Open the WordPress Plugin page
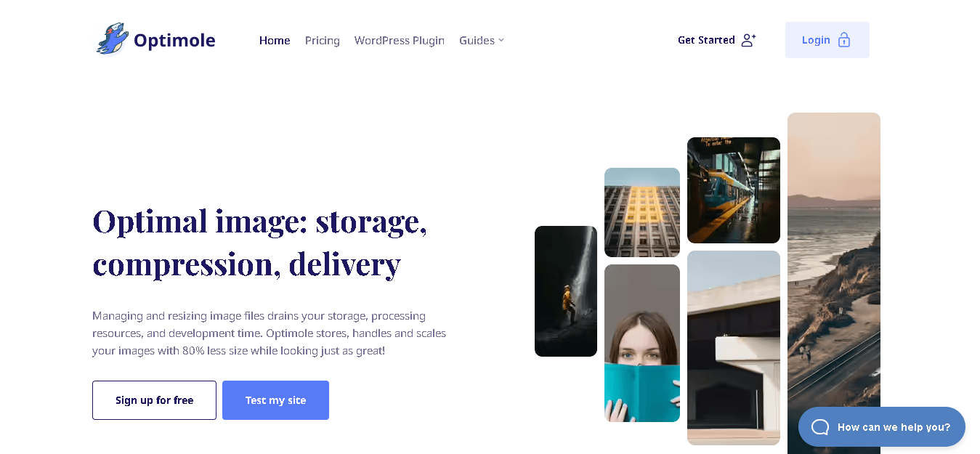980x454 pixels. click(x=400, y=41)
